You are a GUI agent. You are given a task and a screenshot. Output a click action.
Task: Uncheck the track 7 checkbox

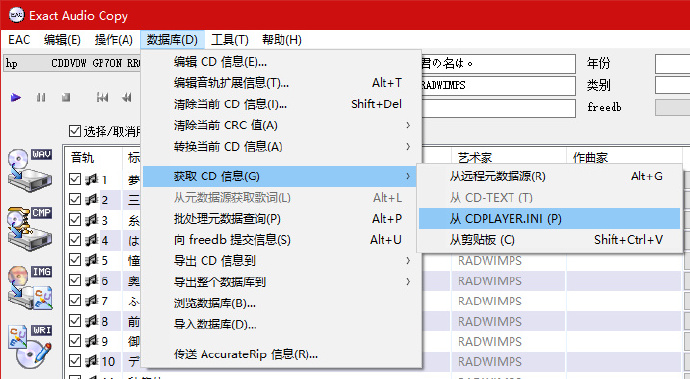tap(75, 301)
